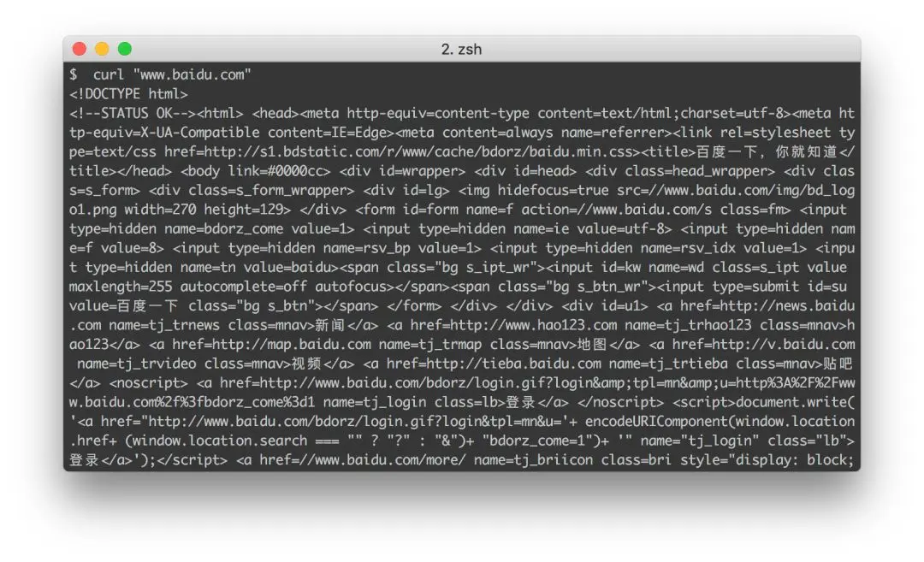Minimize the terminal with the yellow button

pyautogui.click(x=102, y=49)
